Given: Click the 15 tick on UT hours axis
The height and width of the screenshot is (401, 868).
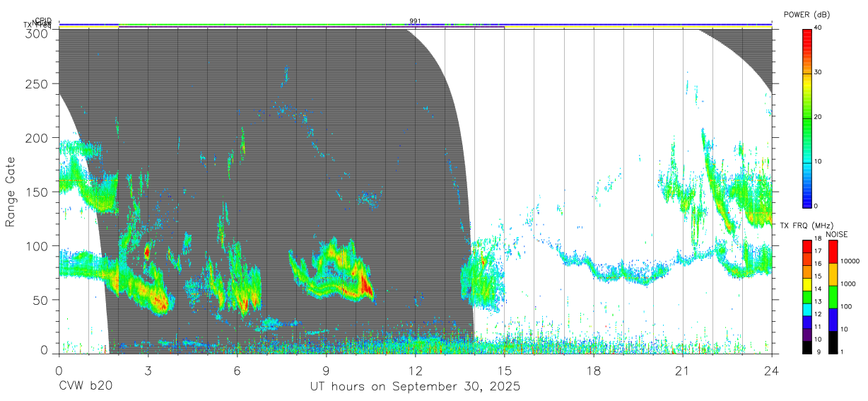Looking at the screenshot, I should [505, 371].
